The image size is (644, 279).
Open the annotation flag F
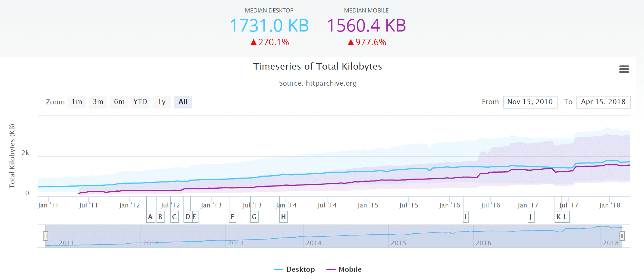[x=232, y=217]
